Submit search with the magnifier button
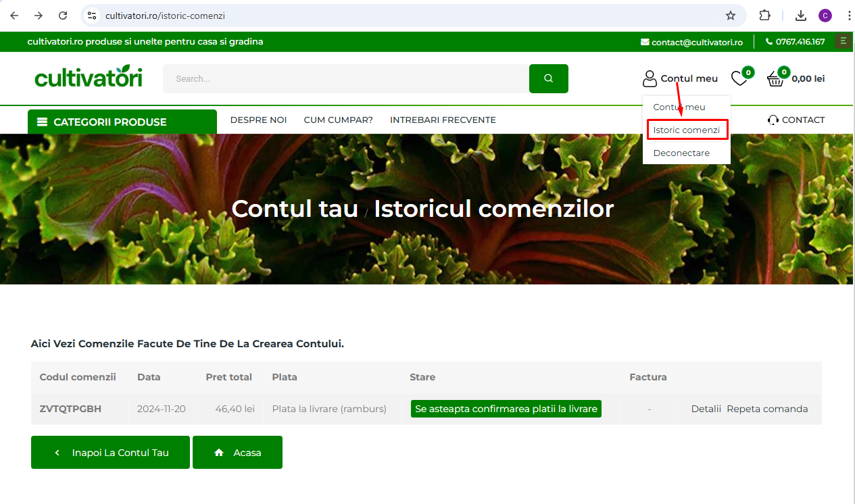 (x=549, y=78)
